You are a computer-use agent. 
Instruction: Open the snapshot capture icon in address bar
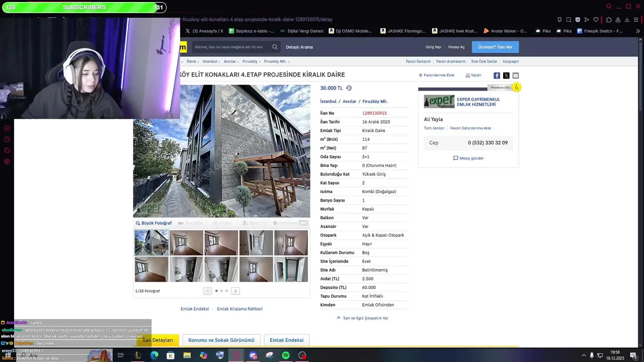569,20
